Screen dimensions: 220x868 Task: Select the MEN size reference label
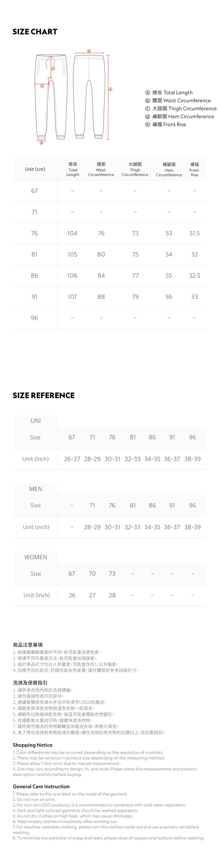tap(36, 489)
